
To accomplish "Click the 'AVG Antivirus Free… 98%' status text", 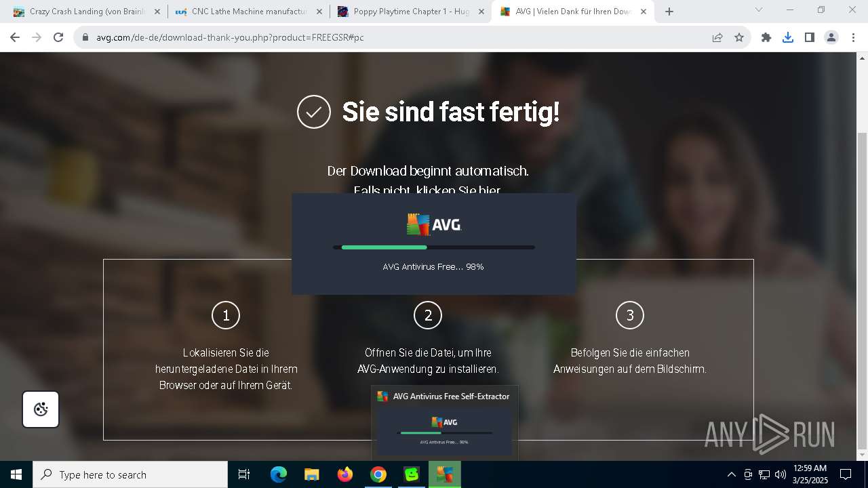I will coord(433,267).
